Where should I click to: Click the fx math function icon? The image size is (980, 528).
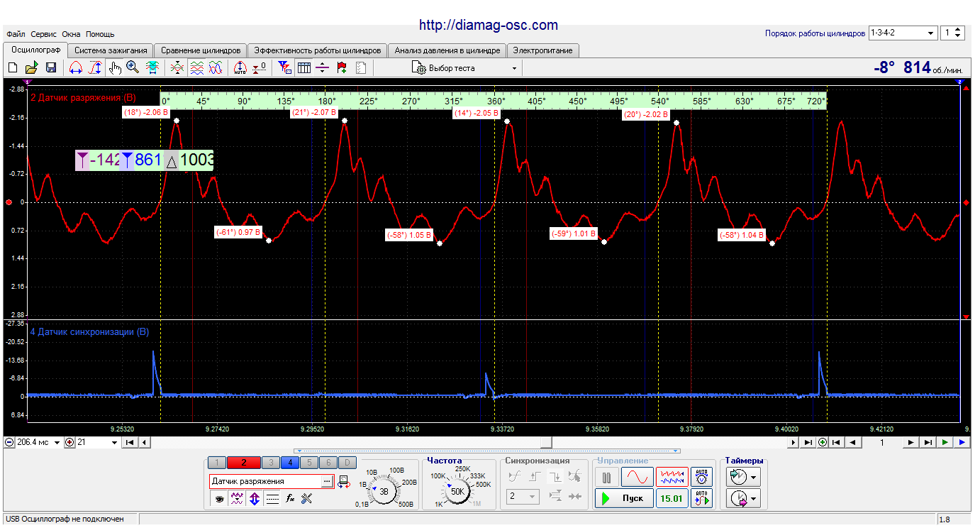coord(290,499)
